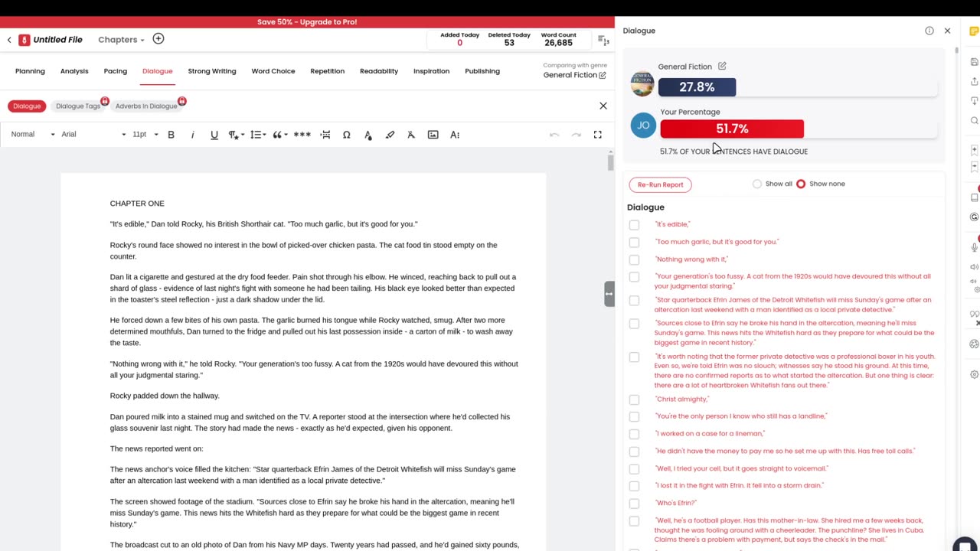980x551 pixels.
Task: Open the line spacing dropdown
Action: pyautogui.click(x=258, y=135)
